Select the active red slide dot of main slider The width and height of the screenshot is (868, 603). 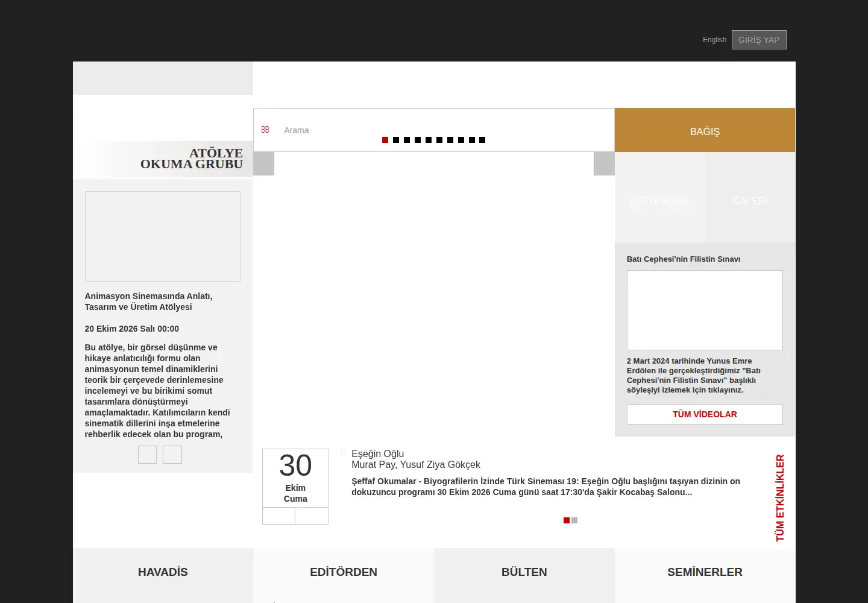[x=385, y=140]
